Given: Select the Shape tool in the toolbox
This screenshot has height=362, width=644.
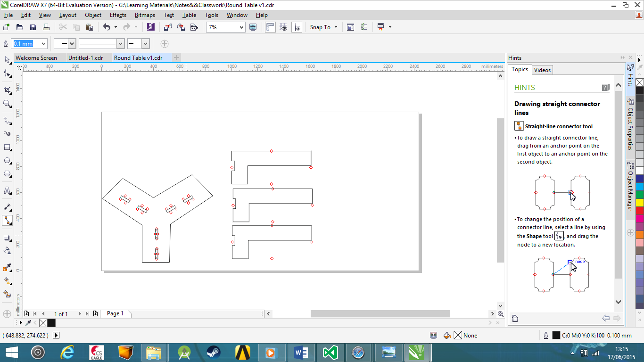Looking at the screenshot, I should (7, 74).
